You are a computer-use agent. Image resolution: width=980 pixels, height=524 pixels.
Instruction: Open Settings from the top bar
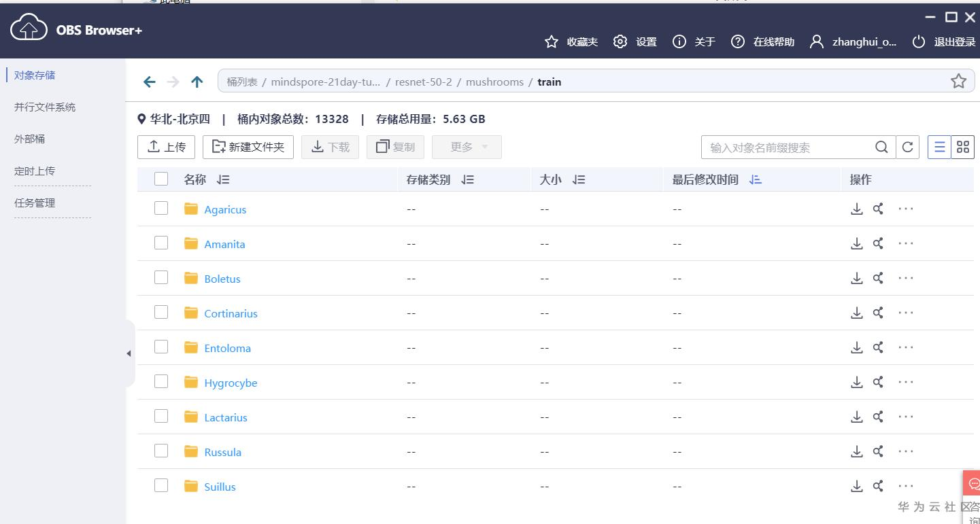[635, 41]
